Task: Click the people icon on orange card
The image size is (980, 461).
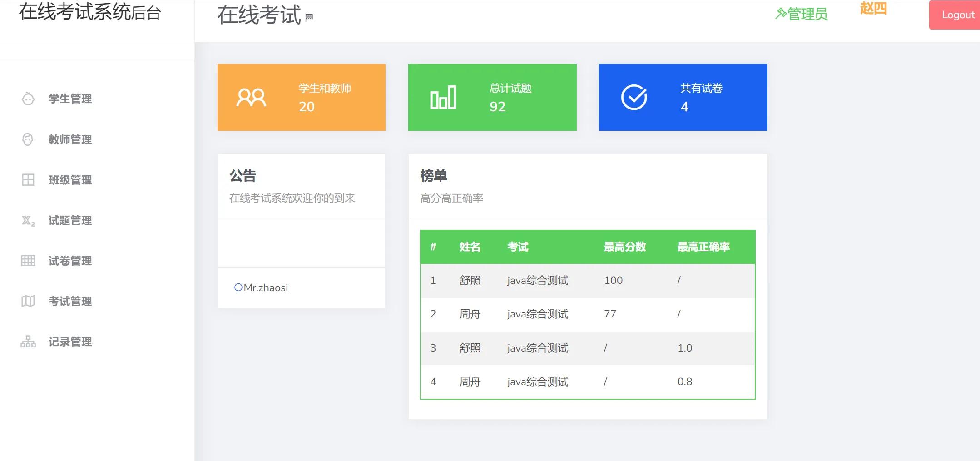Action: [252, 97]
